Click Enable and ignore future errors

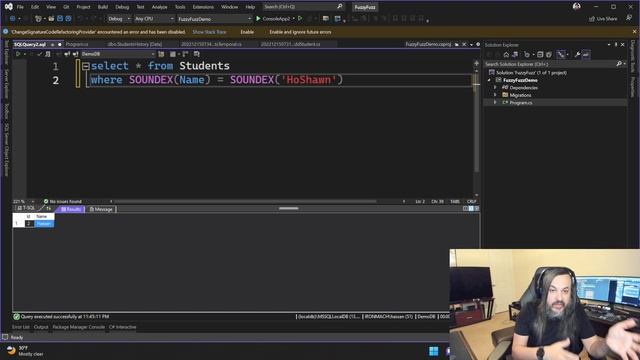[x=300, y=32]
